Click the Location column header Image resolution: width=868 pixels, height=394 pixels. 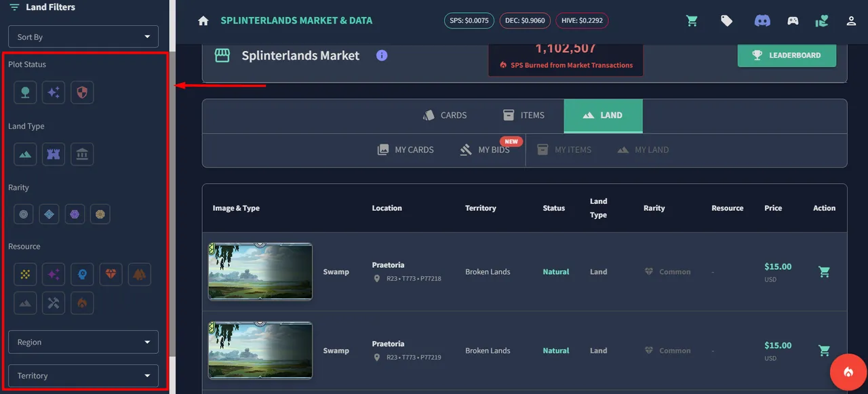click(x=387, y=208)
